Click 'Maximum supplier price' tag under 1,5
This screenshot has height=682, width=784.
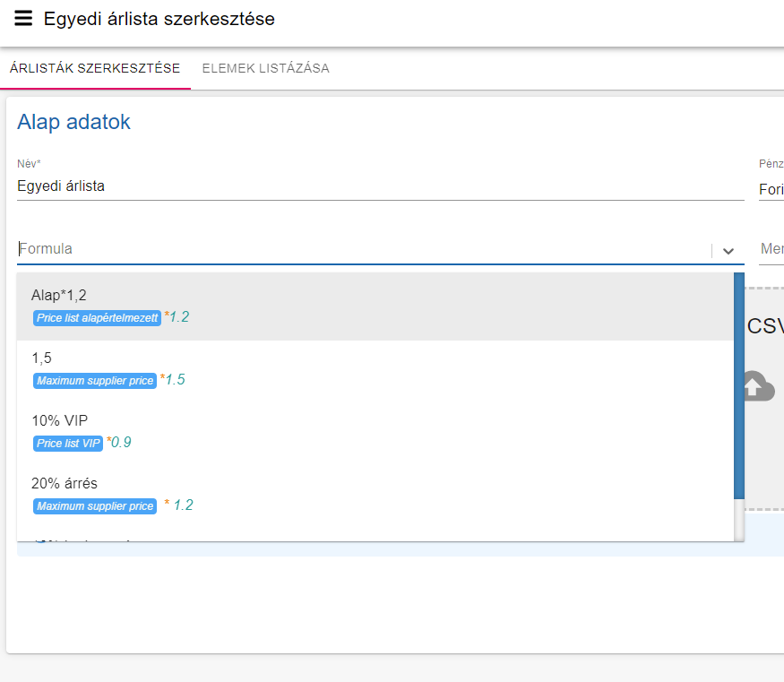pos(95,381)
